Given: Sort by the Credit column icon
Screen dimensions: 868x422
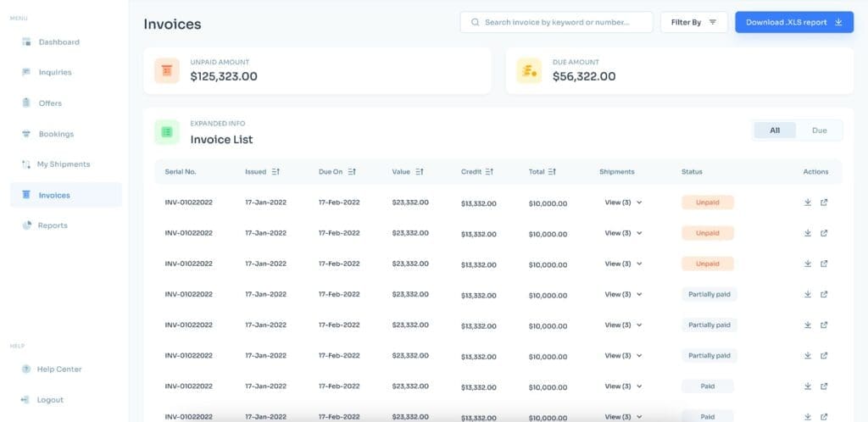Looking at the screenshot, I should click(490, 172).
